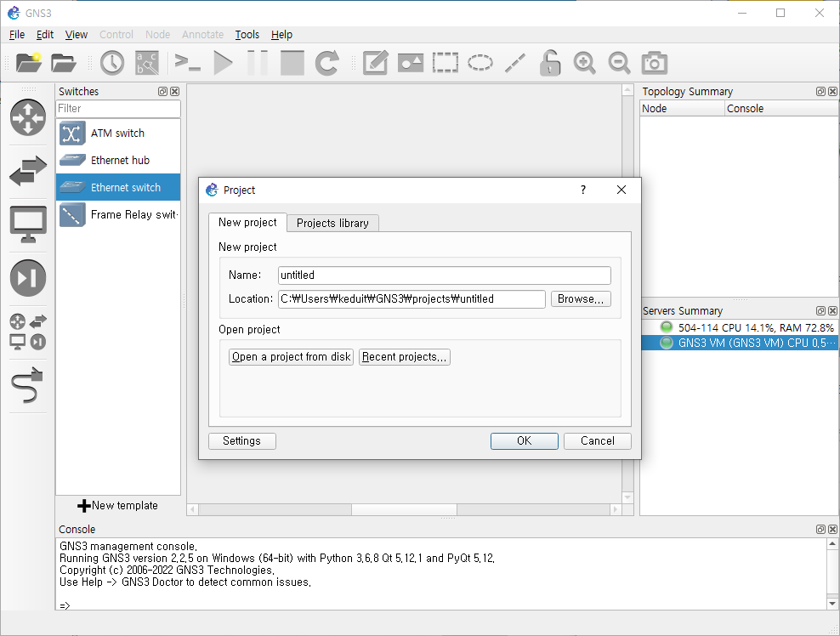The height and width of the screenshot is (636, 840).
Task: Open the Edit menu
Action: [45, 35]
